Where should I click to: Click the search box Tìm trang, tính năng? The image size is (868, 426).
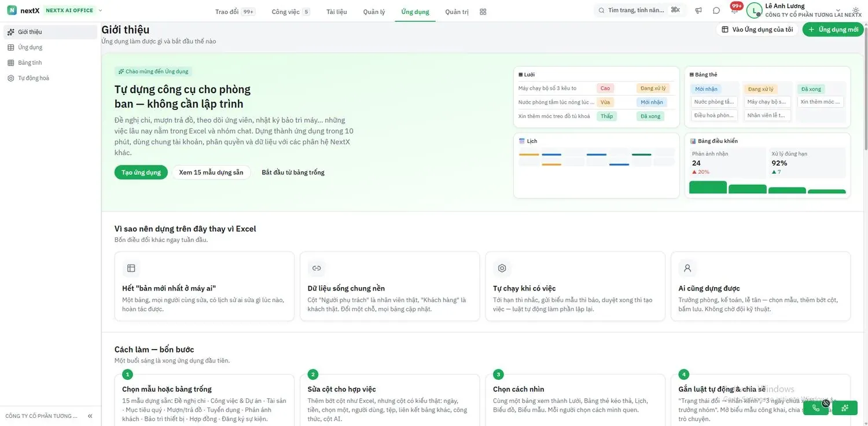[639, 10]
